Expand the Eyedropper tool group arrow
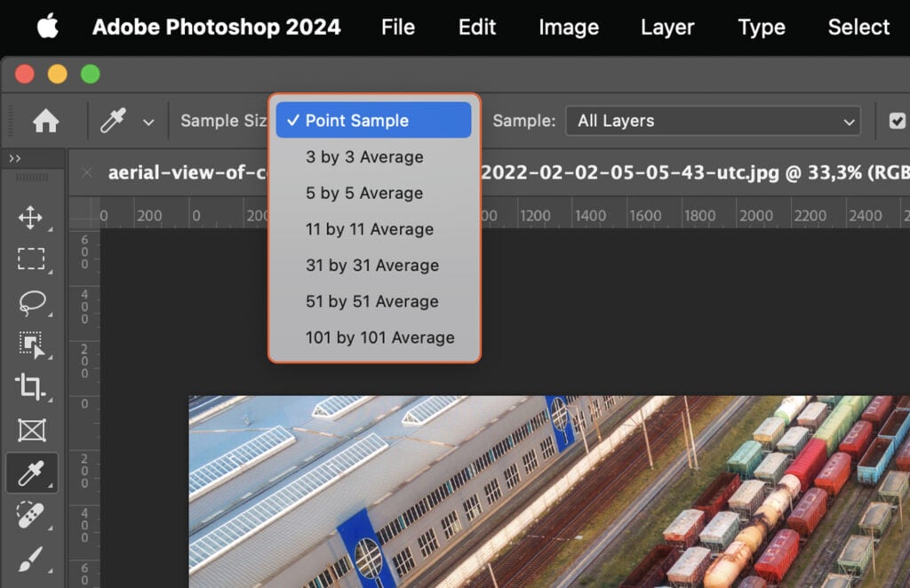Viewport: 910px width, 588px height. coord(149,122)
